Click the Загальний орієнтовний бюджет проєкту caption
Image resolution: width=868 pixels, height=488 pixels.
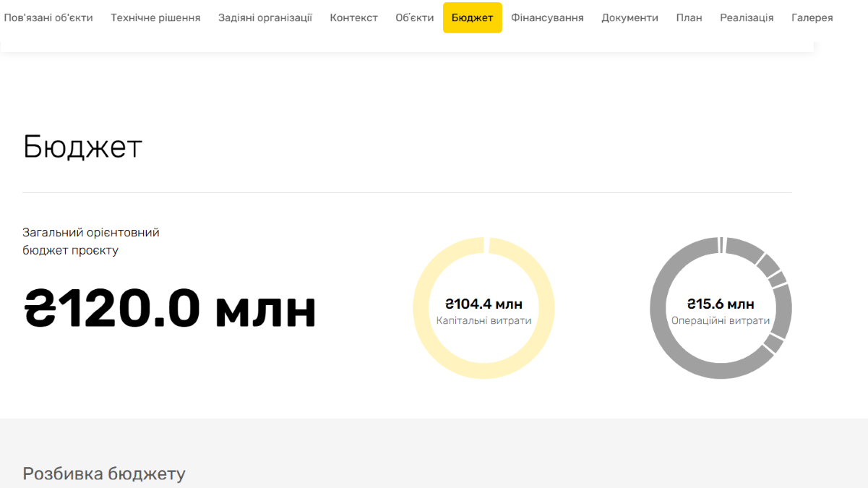click(x=91, y=241)
